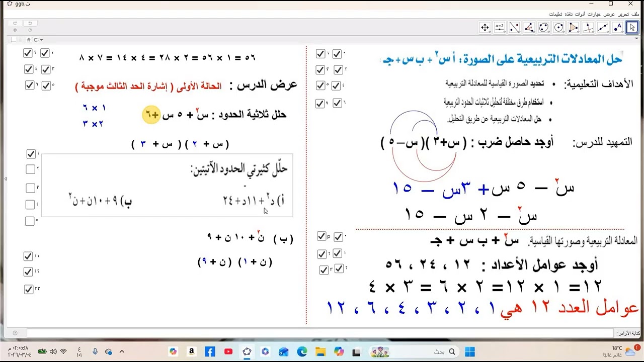
Task: Open the Windows Start button
Action: [x=470, y=351]
